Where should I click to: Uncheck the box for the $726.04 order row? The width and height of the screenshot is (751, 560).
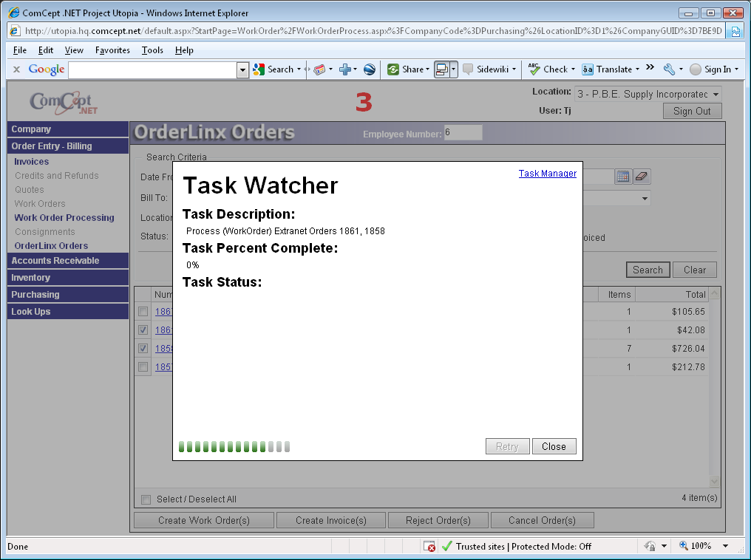pyautogui.click(x=143, y=348)
